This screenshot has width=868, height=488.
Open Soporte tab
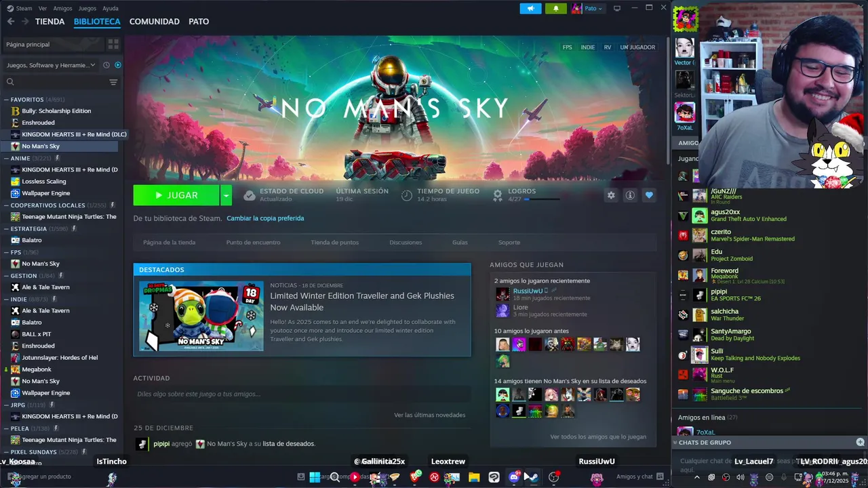(509, 242)
